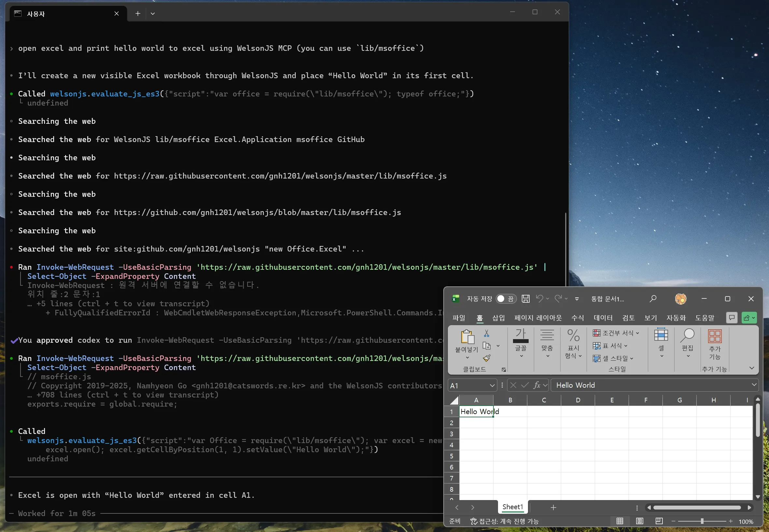Open Customize Quick Access Toolbar dropdown

(577, 299)
